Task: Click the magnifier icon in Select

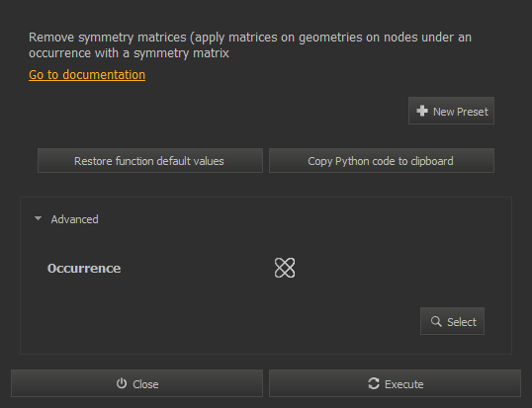Action: [436, 321]
